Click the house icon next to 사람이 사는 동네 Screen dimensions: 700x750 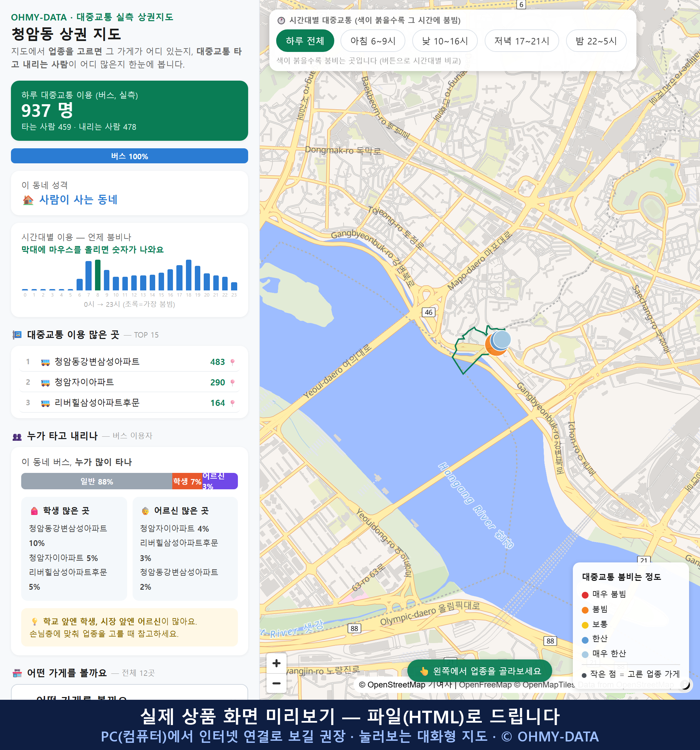point(28,200)
